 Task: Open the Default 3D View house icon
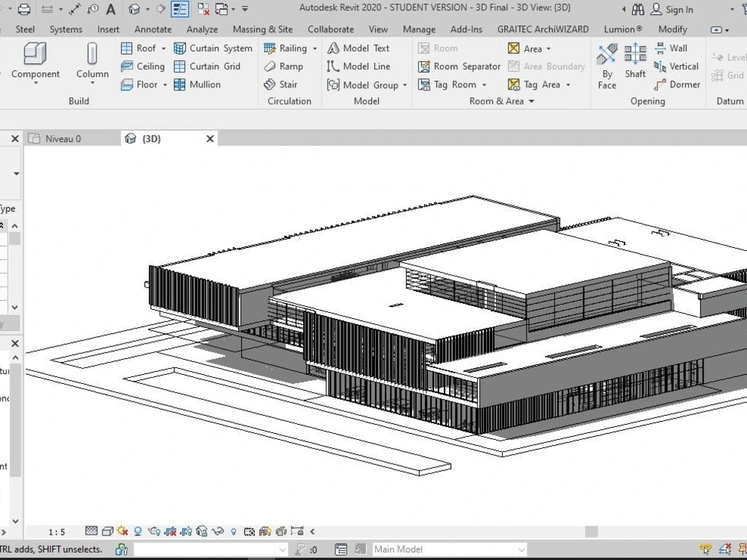[134, 8]
